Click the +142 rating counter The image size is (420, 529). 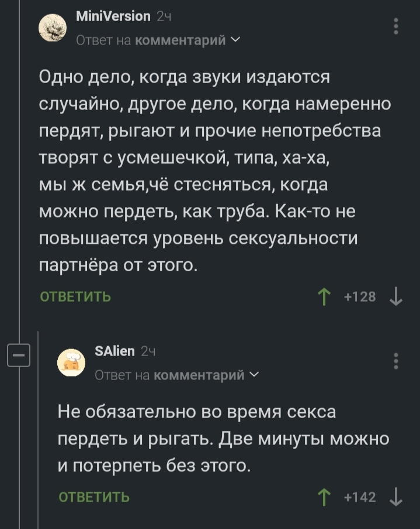pyautogui.click(x=360, y=497)
